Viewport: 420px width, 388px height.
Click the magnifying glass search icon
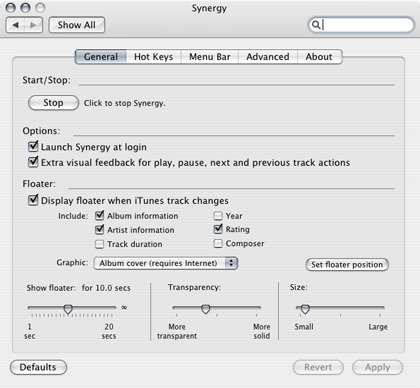pos(316,25)
